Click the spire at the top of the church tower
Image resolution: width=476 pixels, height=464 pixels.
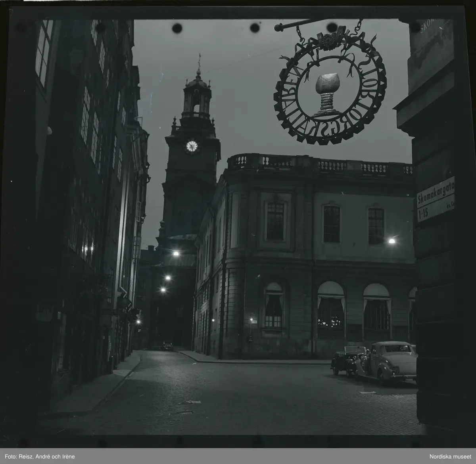pyautogui.click(x=199, y=63)
